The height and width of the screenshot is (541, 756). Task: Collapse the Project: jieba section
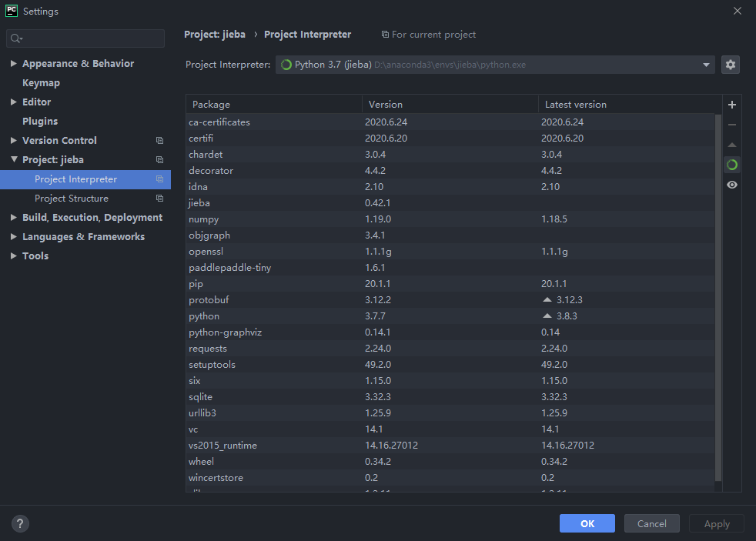(x=14, y=159)
